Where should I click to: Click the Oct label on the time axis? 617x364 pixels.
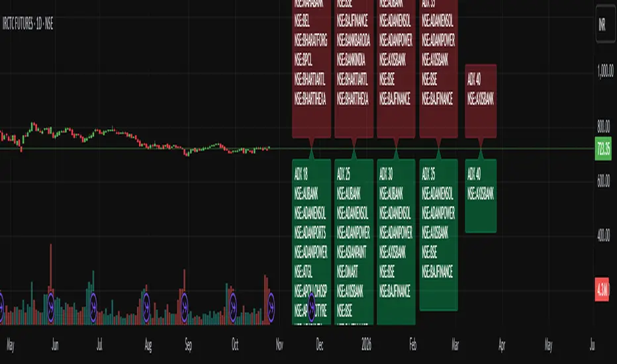pyautogui.click(x=235, y=345)
